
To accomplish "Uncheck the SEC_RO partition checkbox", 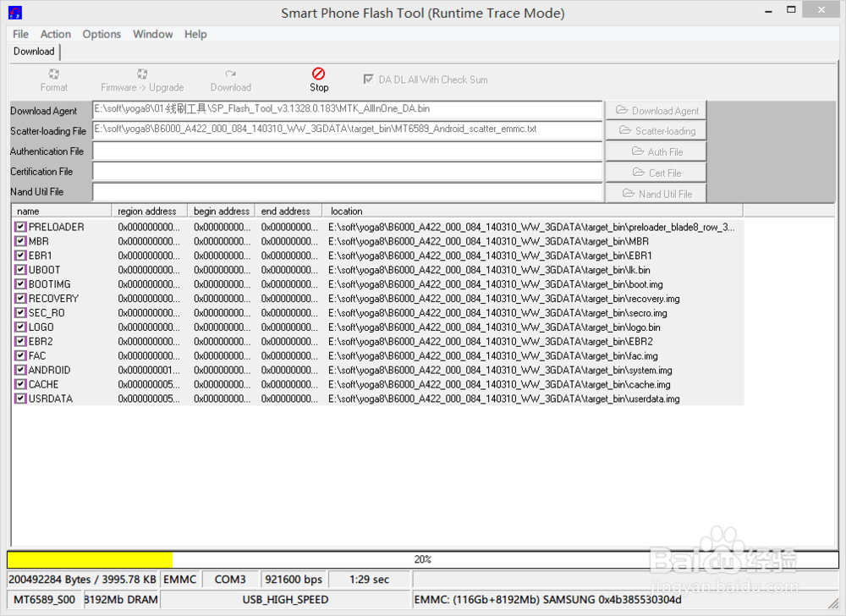I will [20, 313].
